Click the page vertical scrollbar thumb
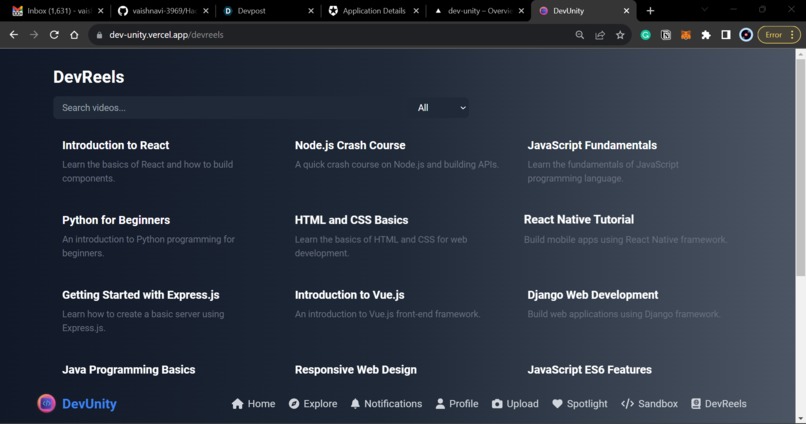 pos(800,168)
